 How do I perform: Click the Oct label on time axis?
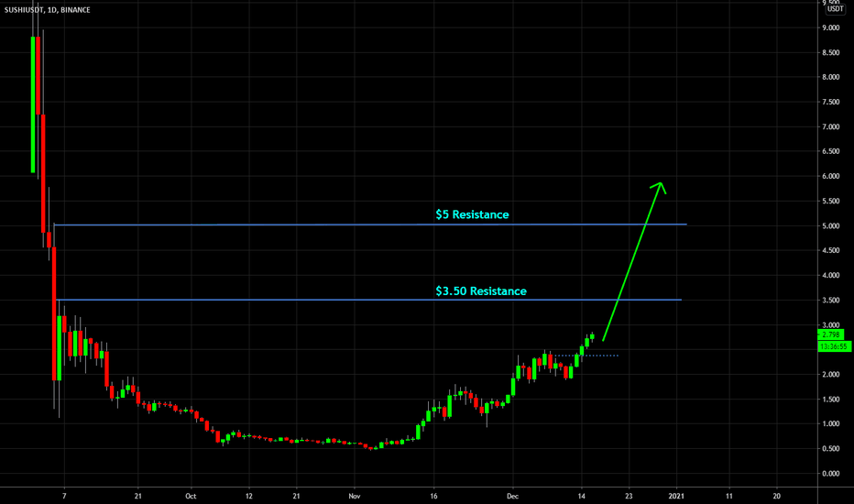tap(191, 497)
